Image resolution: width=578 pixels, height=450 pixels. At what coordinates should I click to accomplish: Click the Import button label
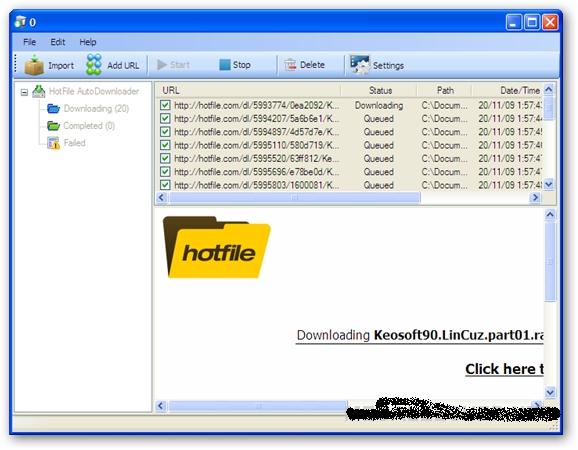pyautogui.click(x=61, y=66)
